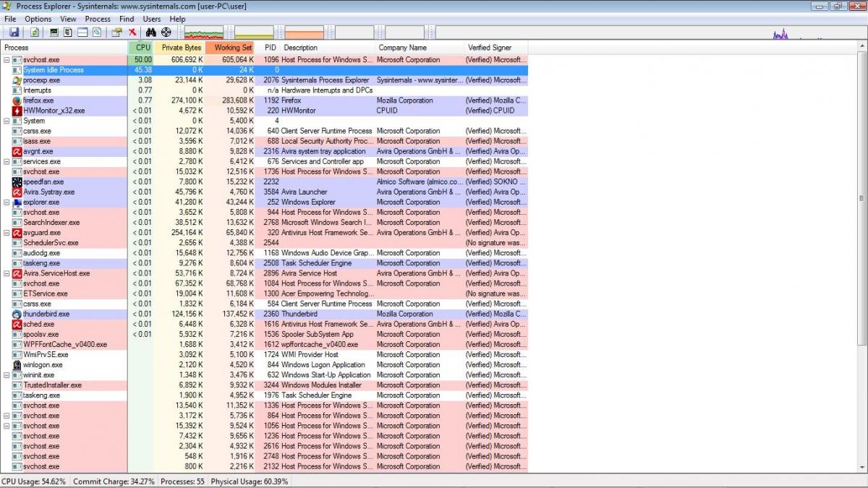Open the orange physical memory mini graph
The width and height of the screenshot is (868, 488).
click(304, 33)
